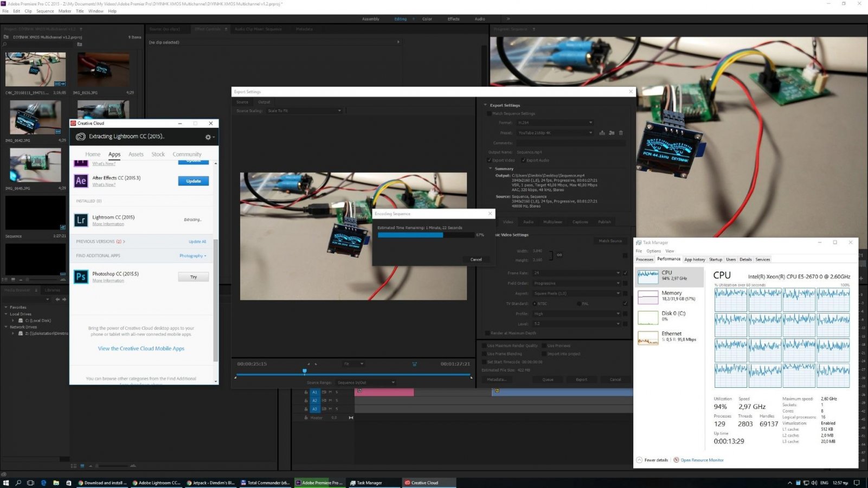This screenshot has width=868, height=488.
Task: Click the delete preset trash icon
Action: coord(621,133)
